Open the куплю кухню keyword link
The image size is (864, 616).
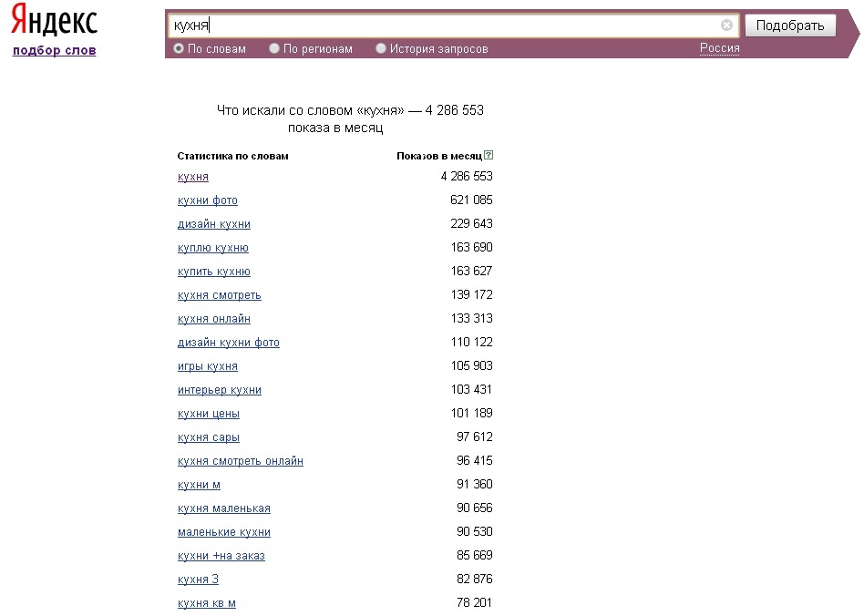click(213, 248)
